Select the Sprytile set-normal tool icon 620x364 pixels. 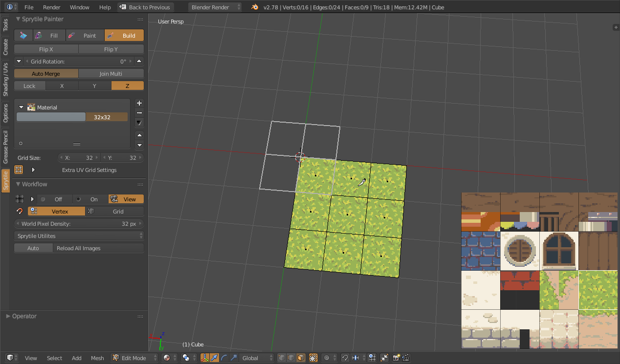23,36
